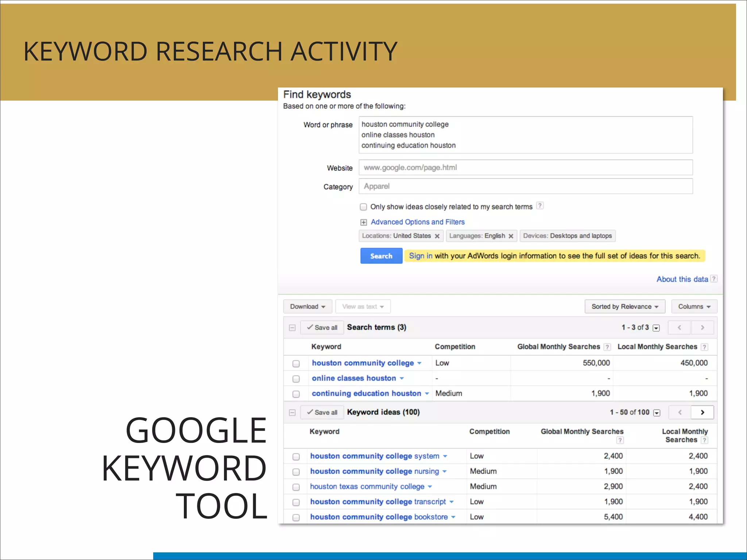The height and width of the screenshot is (560, 747).
Task: Click the Website input field
Action: 526,168
